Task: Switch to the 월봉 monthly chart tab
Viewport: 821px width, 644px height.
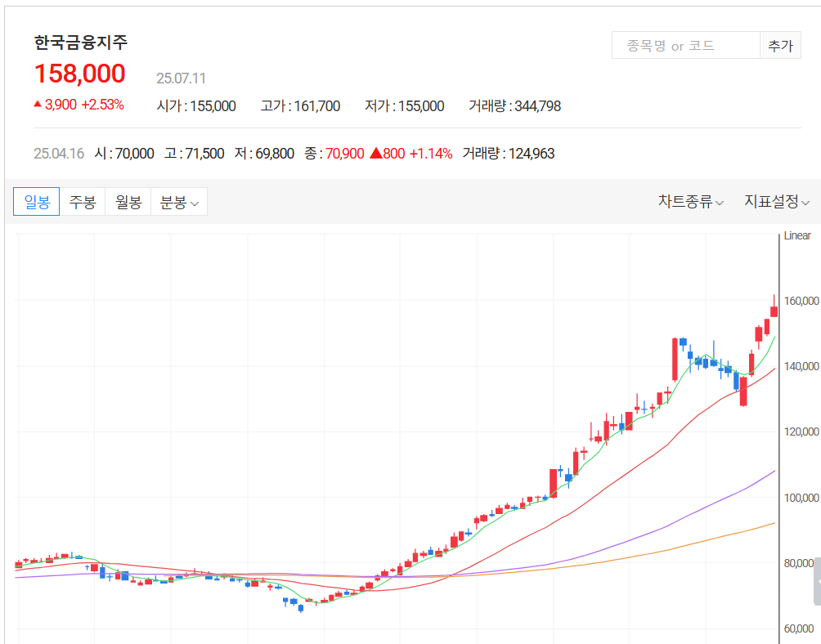Action: click(x=128, y=201)
